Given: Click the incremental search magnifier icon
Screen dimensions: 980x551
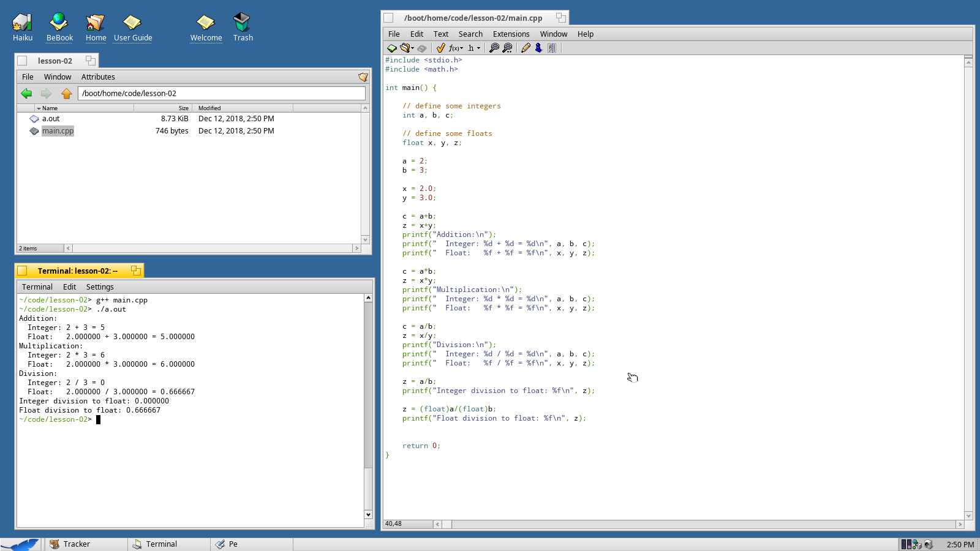Looking at the screenshot, I should pyautogui.click(x=507, y=48).
